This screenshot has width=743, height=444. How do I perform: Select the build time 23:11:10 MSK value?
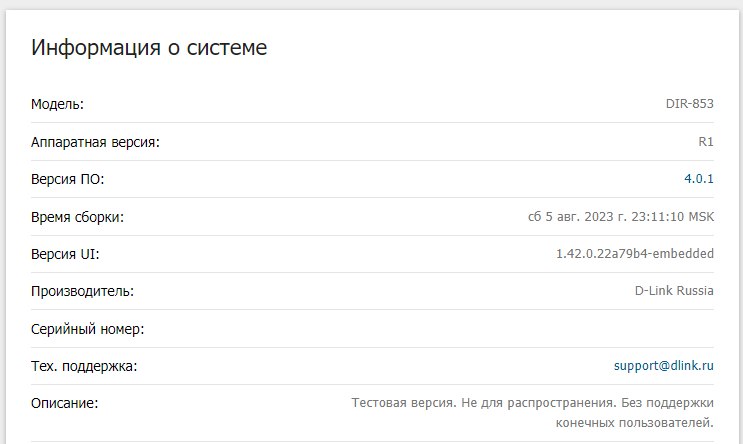point(668,217)
